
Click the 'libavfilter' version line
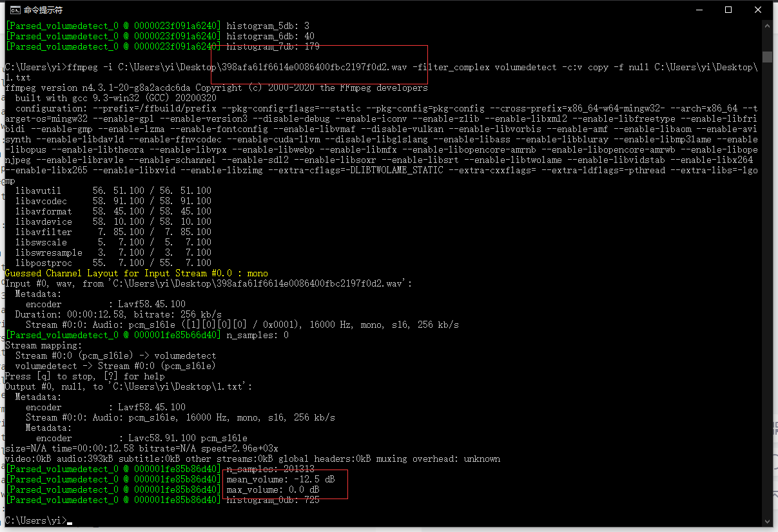[113, 232]
